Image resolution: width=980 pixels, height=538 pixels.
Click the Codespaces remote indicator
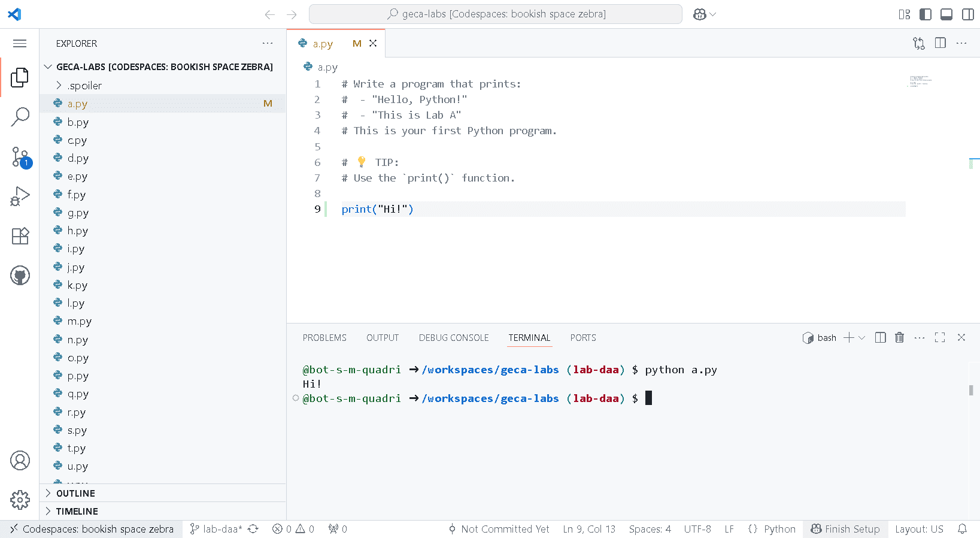(92, 529)
